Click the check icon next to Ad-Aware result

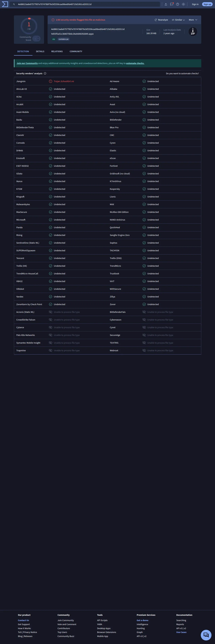click(x=144, y=81)
